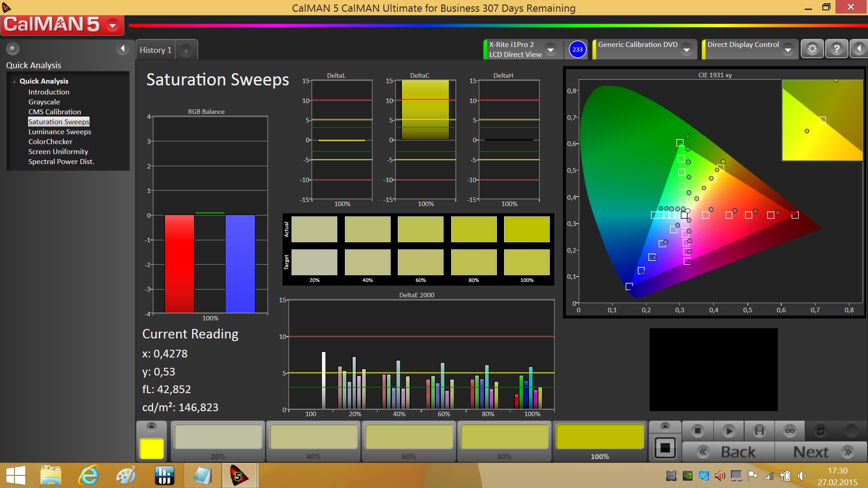
Task: Open the Grayscale workflow step
Action: pyautogui.click(x=44, y=102)
